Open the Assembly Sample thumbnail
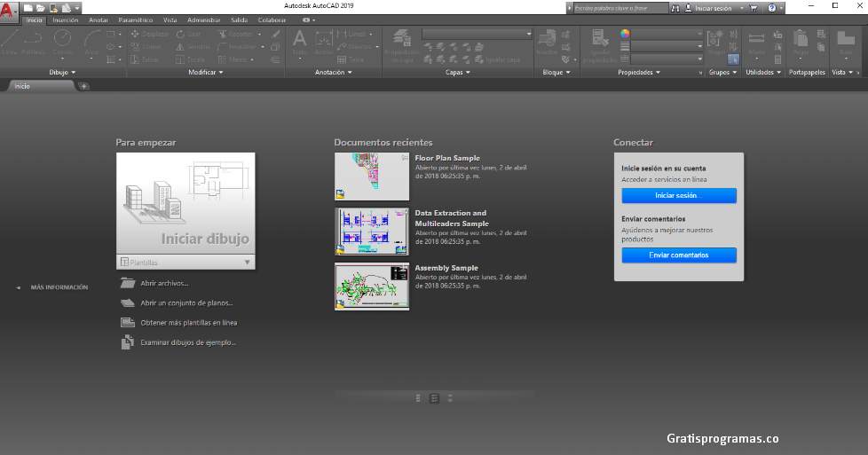The height and width of the screenshot is (455, 868). click(372, 286)
